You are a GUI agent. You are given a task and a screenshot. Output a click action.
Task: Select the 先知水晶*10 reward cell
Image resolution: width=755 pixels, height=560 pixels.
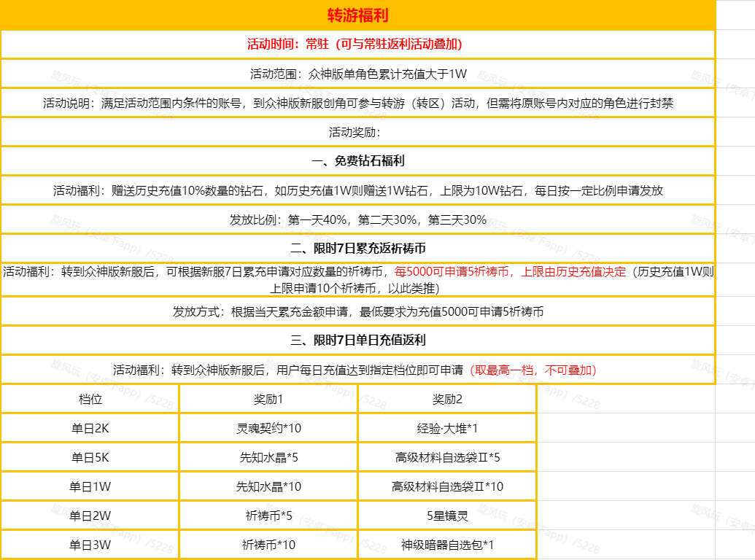[x=268, y=487]
